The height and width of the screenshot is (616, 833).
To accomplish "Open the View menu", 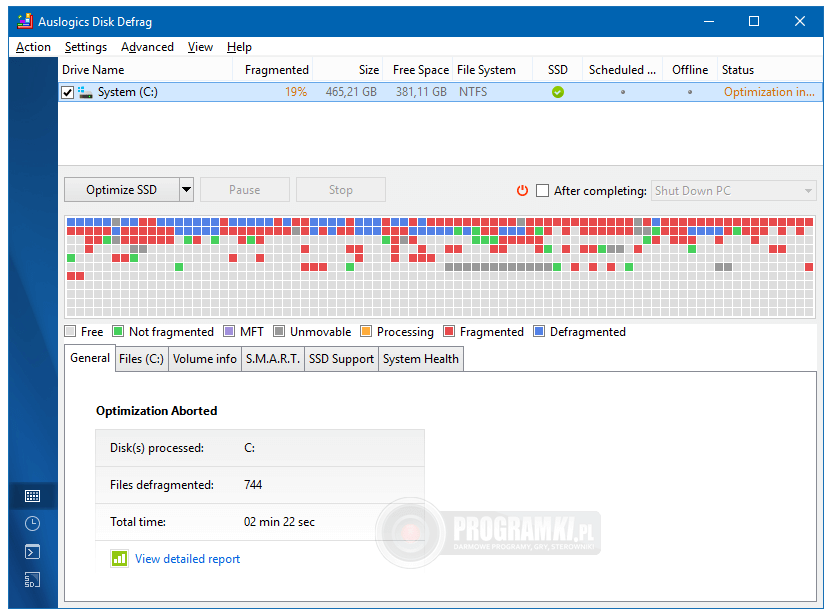I will coord(200,47).
